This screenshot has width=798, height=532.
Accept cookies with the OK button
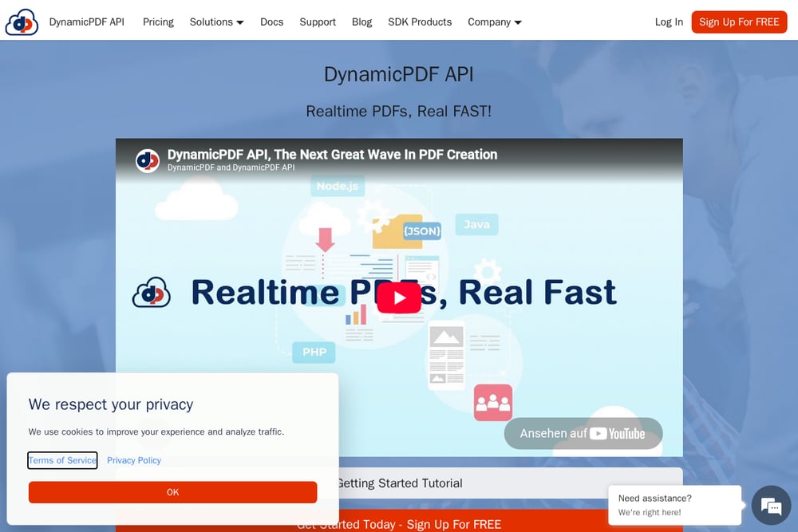pyautogui.click(x=172, y=492)
